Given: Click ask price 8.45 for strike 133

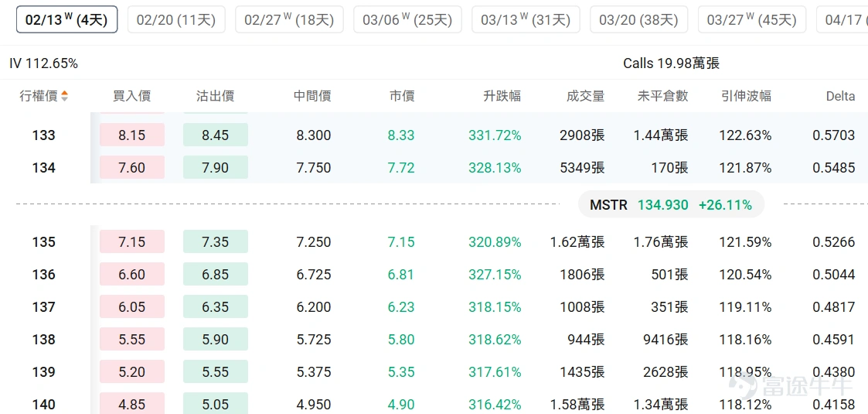Looking at the screenshot, I should [216, 135].
